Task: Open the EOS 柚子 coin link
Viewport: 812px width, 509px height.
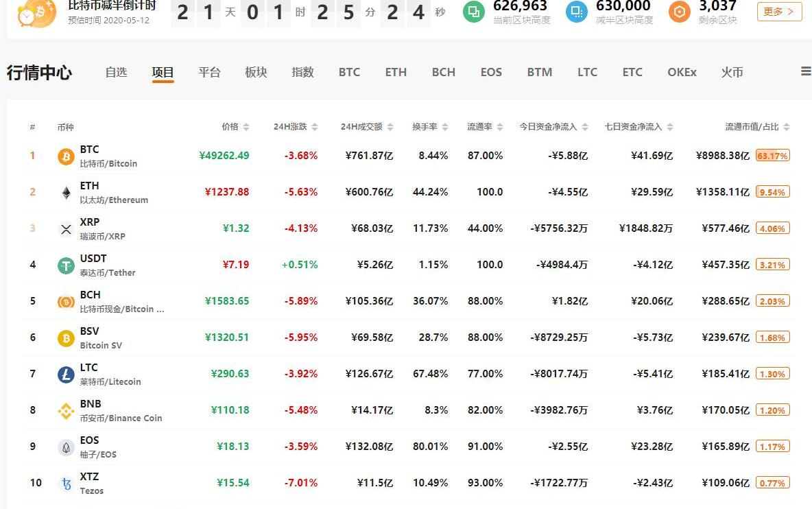Action: (98, 447)
